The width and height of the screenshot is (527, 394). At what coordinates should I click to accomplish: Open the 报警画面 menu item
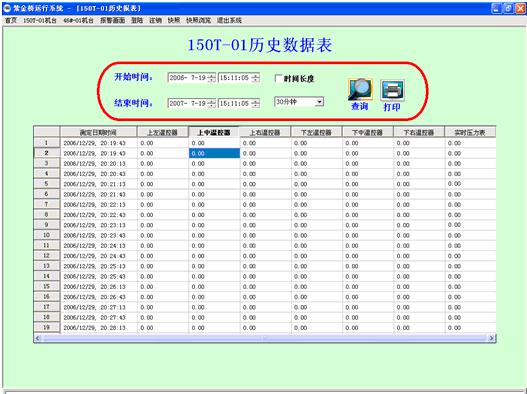(x=112, y=21)
